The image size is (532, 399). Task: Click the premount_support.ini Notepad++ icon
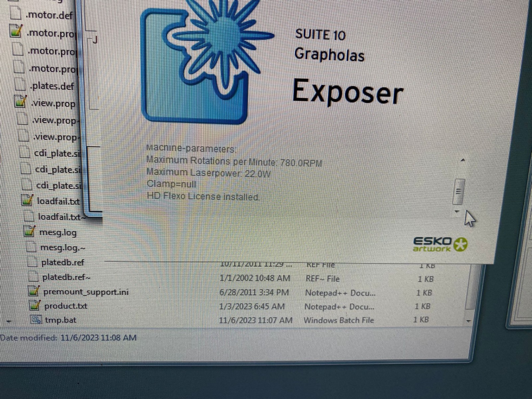34,291
